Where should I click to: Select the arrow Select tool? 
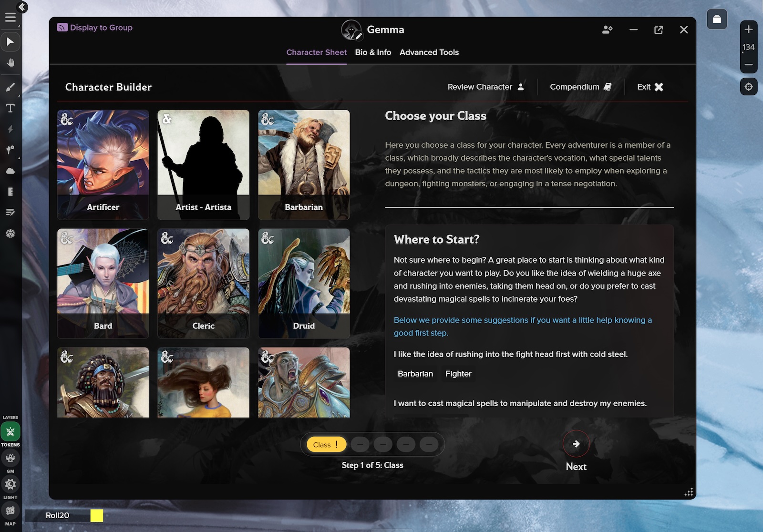coord(10,42)
